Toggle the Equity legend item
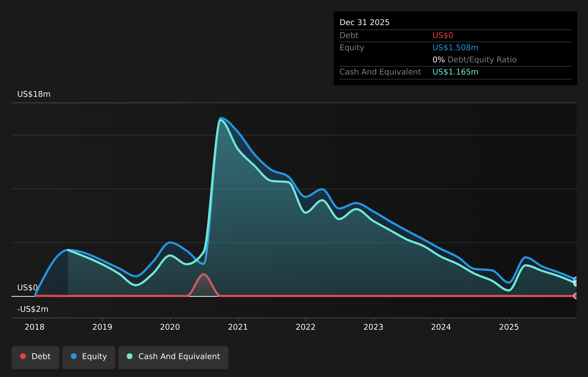This screenshot has height=377, width=588. click(x=88, y=357)
